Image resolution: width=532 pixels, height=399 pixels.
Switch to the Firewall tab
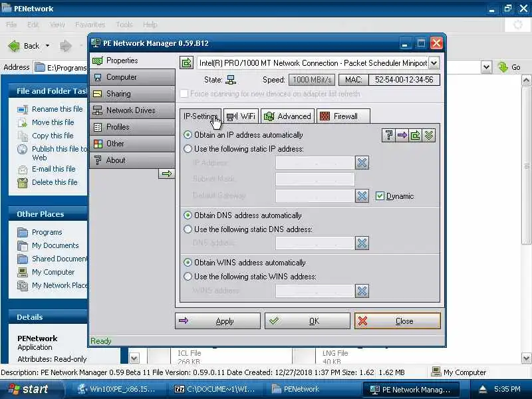[343, 116]
